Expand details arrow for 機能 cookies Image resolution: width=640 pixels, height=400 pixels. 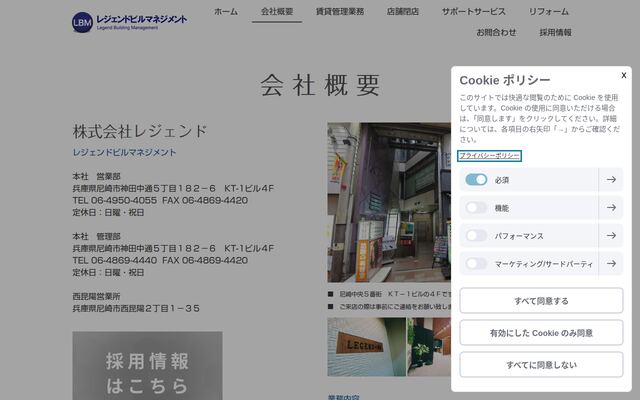611,208
